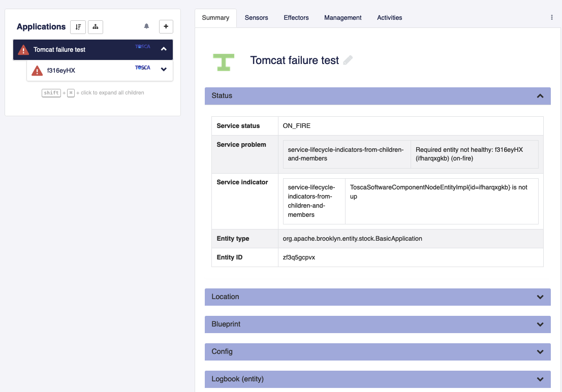
Task: Click the entity ID zf3q5gcpvx
Action: tap(299, 257)
